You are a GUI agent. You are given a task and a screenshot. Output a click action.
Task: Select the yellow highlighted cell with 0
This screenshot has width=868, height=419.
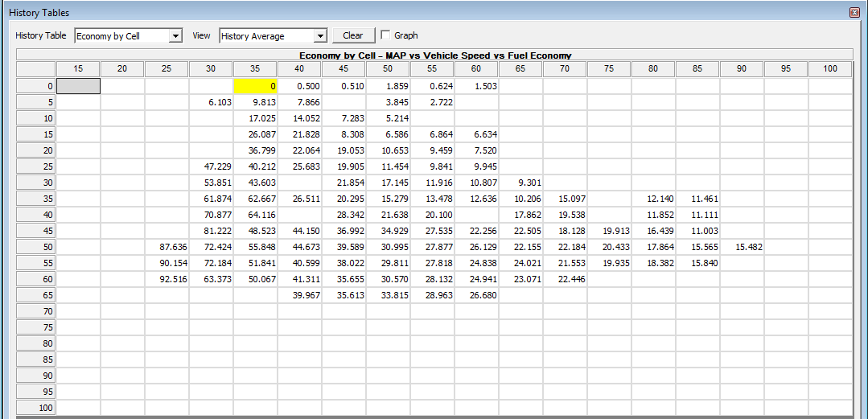[255, 86]
